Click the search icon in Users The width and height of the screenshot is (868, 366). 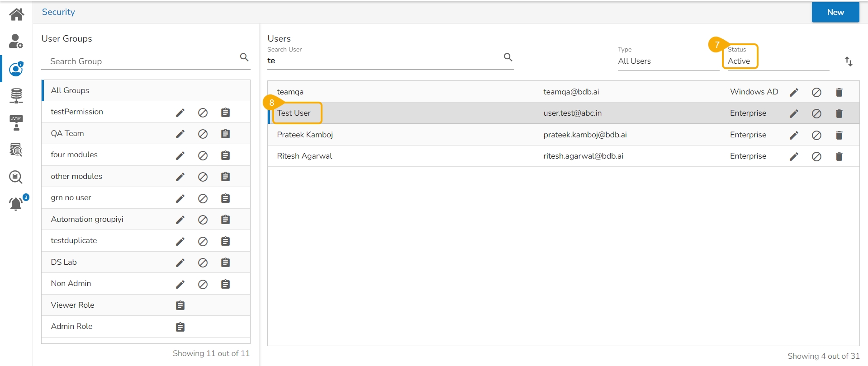[x=508, y=57]
